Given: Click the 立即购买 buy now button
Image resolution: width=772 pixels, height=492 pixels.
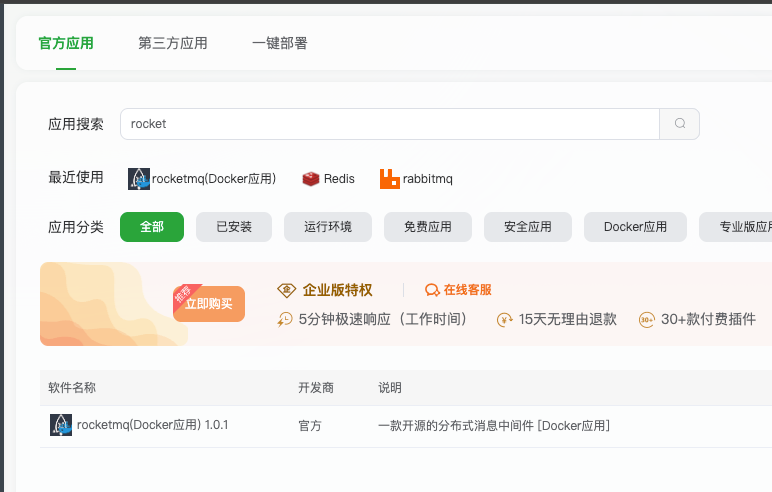Looking at the screenshot, I should coord(210,304).
